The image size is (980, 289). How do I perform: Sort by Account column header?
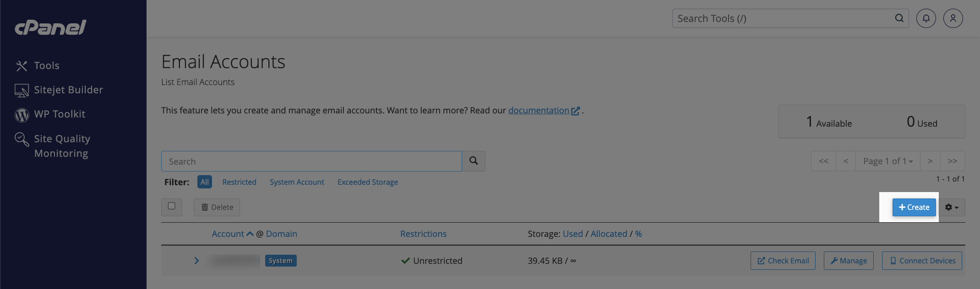[x=228, y=234]
